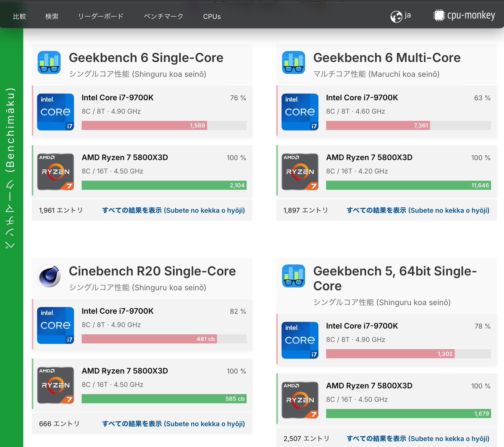Click the 8C / 8T · 4.60 GHz spec text
Screen dimensions: 504x447
[x=355, y=111]
